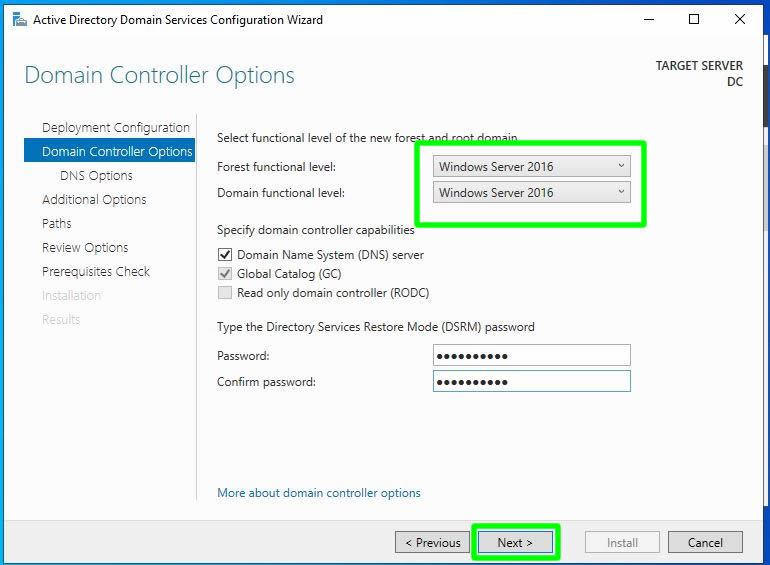Maximize the configuration wizard window

tap(694, 19)
